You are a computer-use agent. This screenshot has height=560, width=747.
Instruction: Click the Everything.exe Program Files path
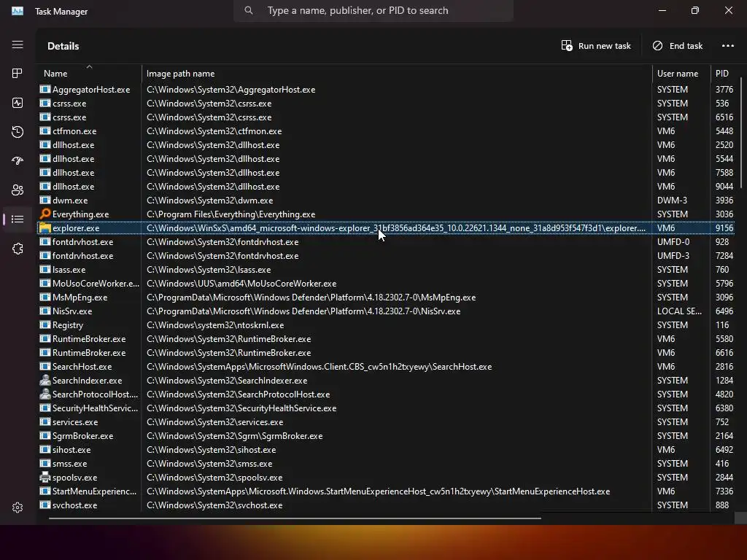coord(231,214)
